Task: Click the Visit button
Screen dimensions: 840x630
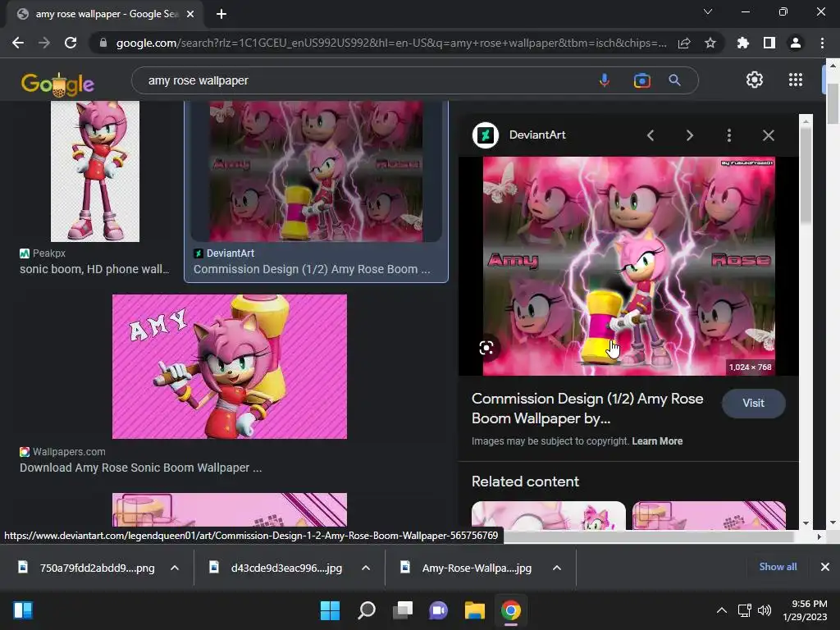Action: coord(753,403)
